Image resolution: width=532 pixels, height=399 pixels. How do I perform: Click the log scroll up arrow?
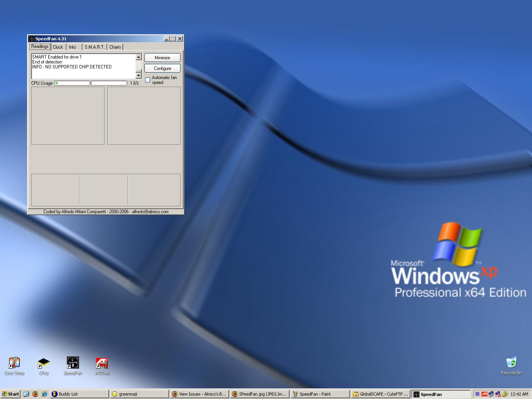[139, 57]
